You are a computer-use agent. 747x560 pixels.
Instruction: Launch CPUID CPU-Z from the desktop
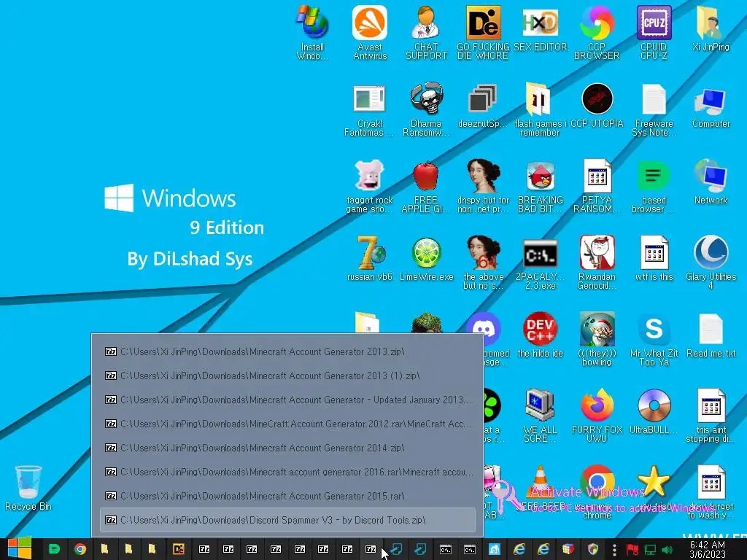click(x=654, y=32)
